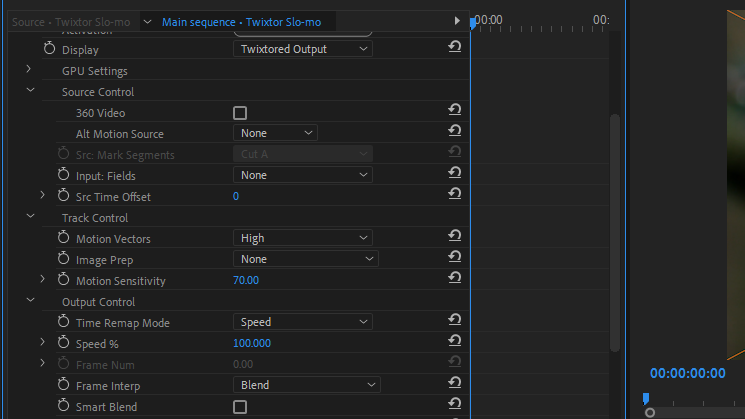Reset the Motion Sensitivity value
Screen dimensions: 745x419
[x=455, y=277]
